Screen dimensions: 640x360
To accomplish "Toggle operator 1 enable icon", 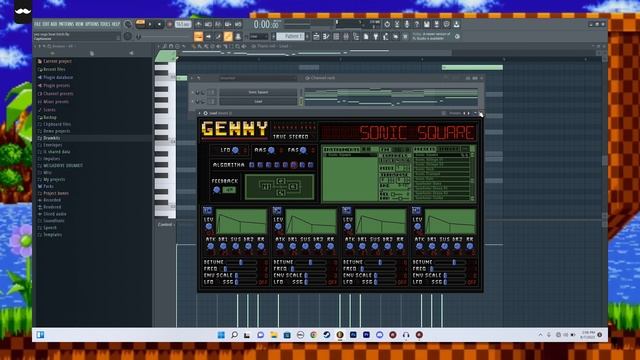I will pos(207,210).
